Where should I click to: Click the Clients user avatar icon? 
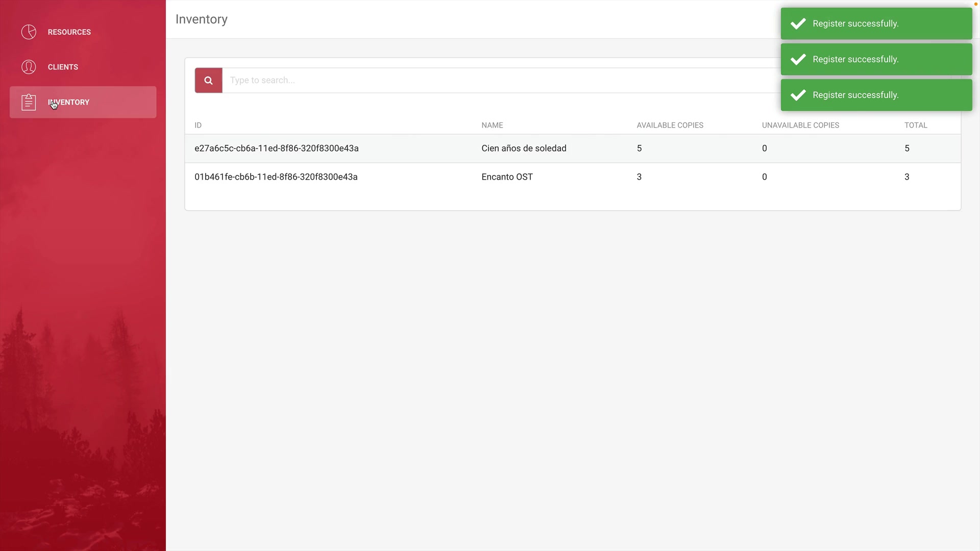[x=29, y=67]
